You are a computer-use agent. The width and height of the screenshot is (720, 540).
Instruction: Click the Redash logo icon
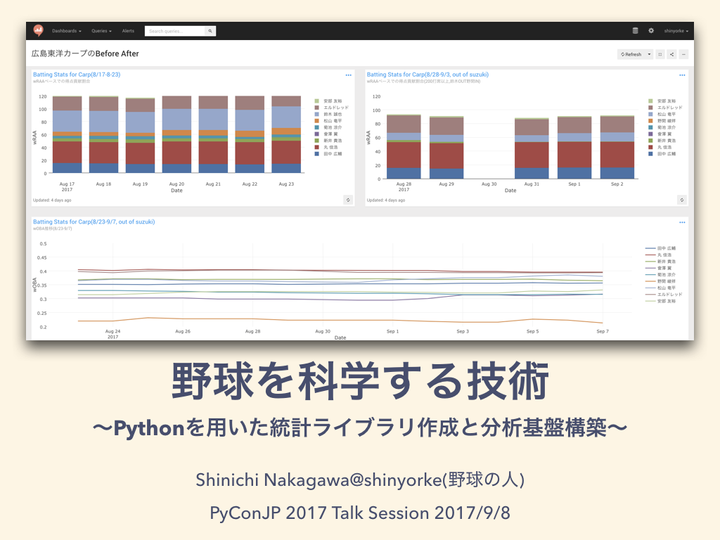tap(39, 31)
